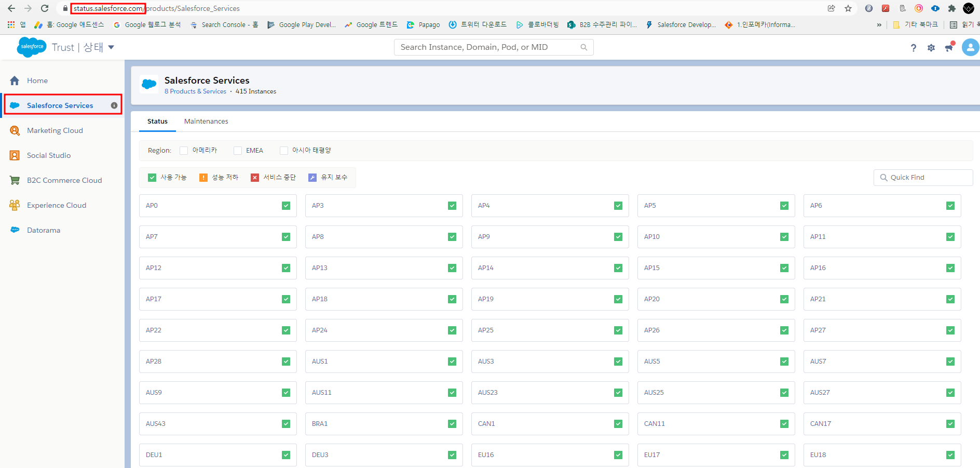Click the Salesforce cloud logo
This screenshot has height=468, width=980.
[32, 47]
